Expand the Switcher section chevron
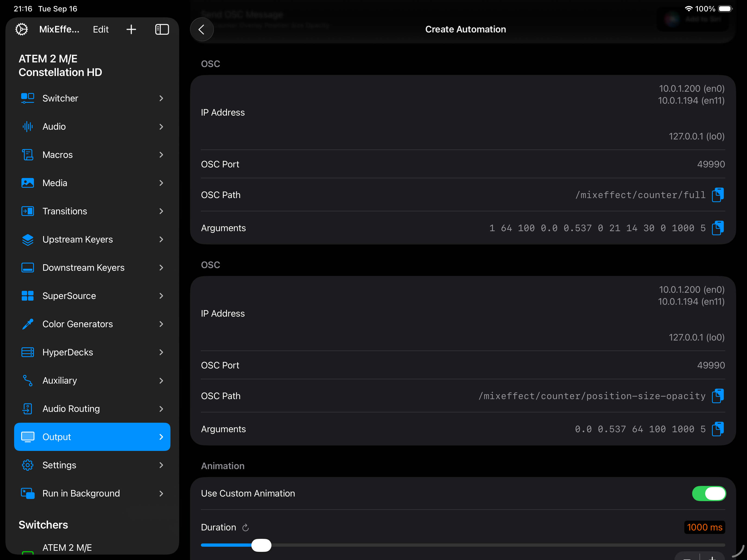This screenshot has height=560, width=747. click(x=161, y=98)
